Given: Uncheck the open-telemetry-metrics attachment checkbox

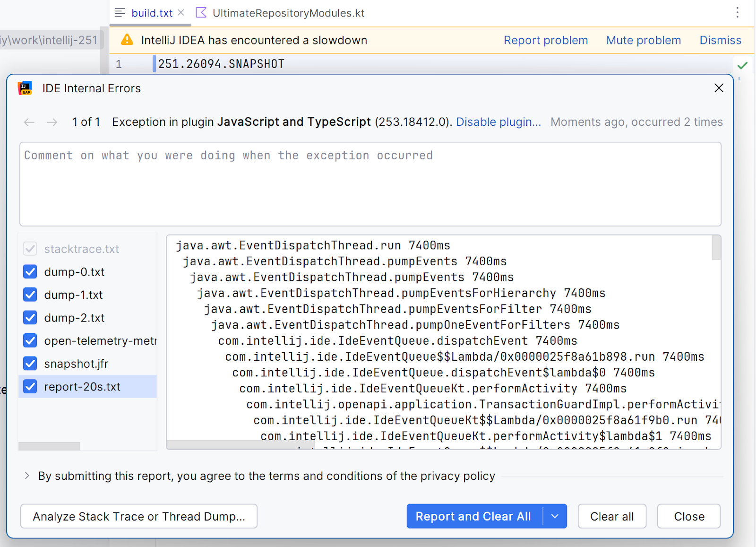Looking at the screenshot, I should tap(30, 341).
